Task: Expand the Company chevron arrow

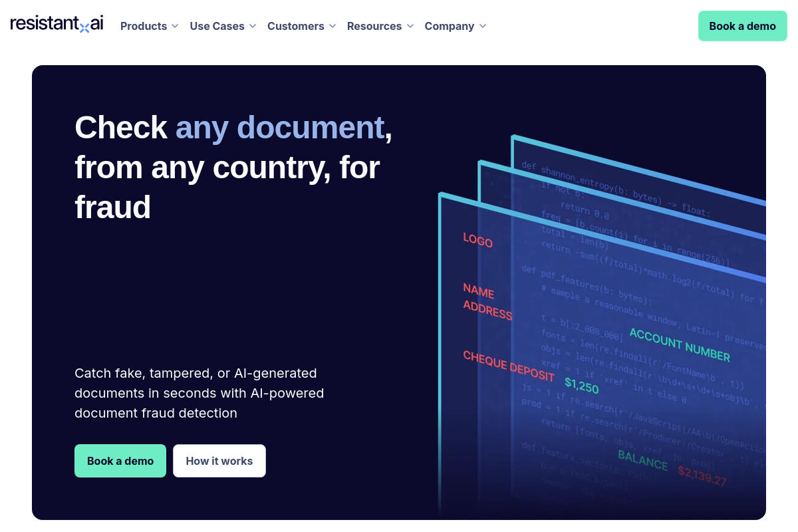Action: (482, 26)
